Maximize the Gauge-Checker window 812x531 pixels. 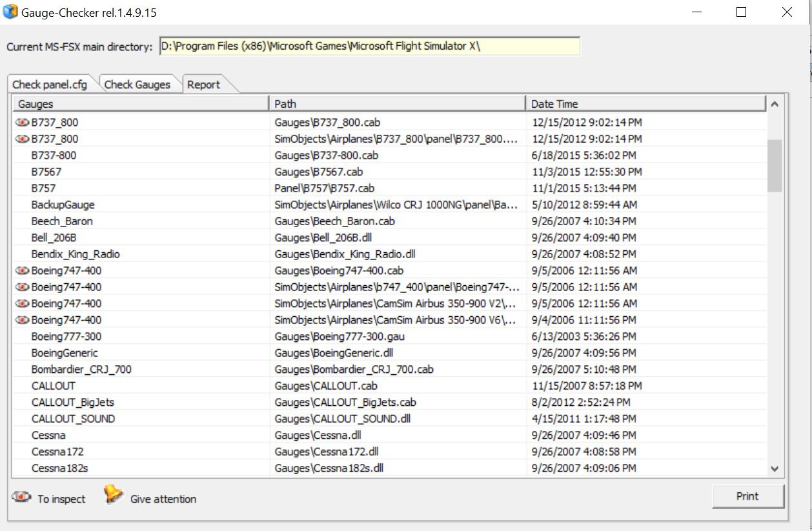[741, 12]
